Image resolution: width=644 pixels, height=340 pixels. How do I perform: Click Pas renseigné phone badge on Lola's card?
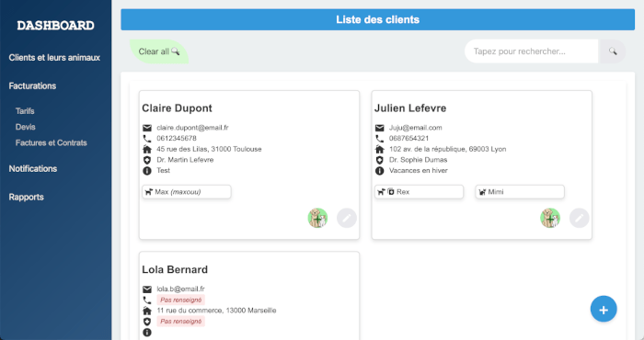[x=180, y=300]
